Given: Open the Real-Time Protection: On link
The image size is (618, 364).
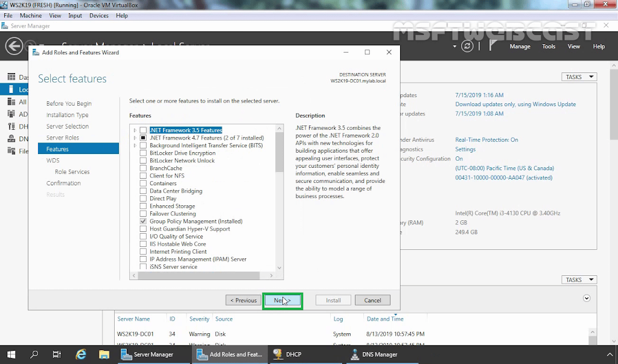Looking at the screenshot, I should point(487,139).
